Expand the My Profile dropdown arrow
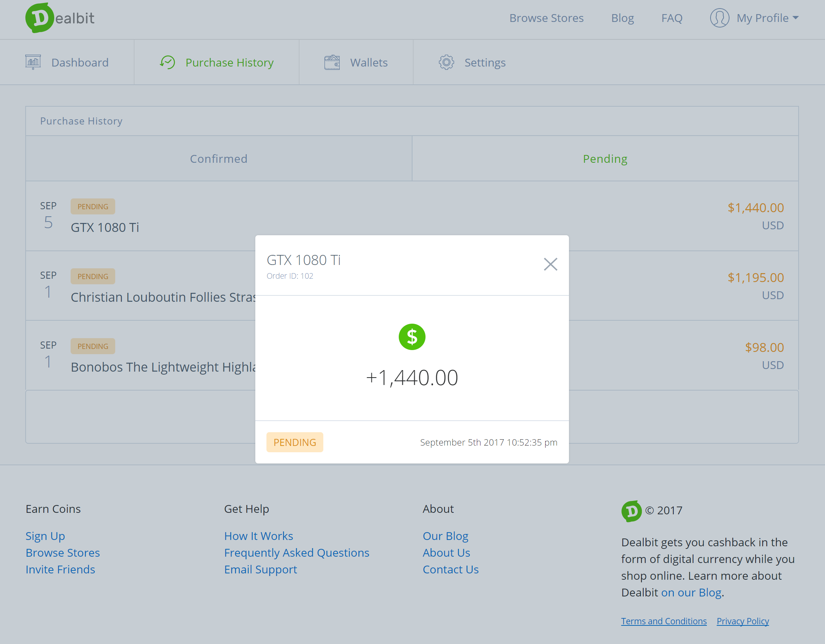The height and width of the screenshot is (644, 825). click(796, 18)
